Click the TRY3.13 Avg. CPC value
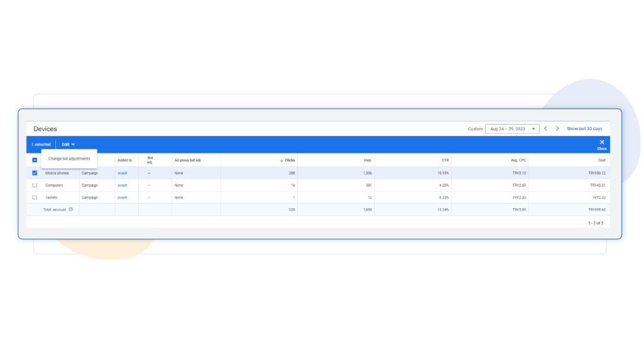 [x=519, y=173]
